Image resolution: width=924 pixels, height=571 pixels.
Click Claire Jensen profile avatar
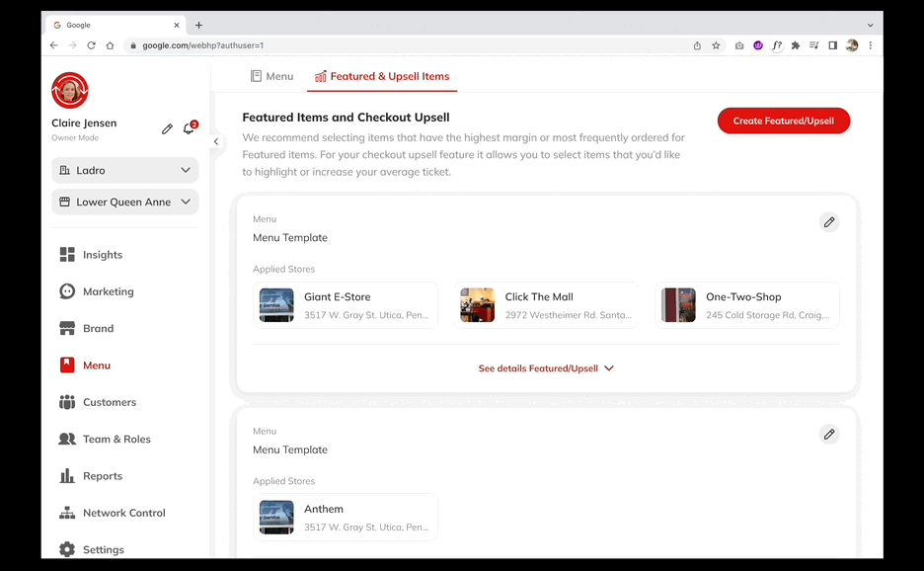coord(70,91)
